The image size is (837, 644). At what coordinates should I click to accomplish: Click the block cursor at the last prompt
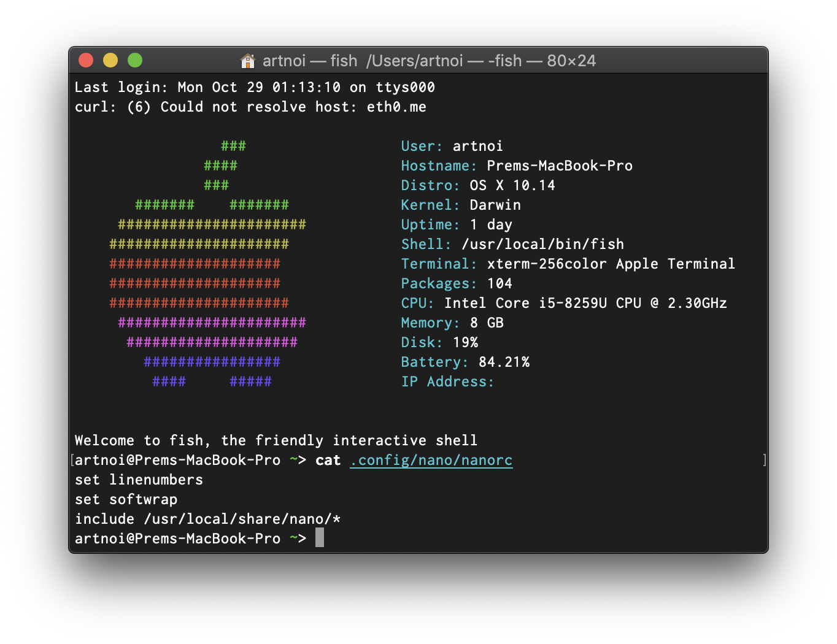pyautogui.click(x=320, y=538)
